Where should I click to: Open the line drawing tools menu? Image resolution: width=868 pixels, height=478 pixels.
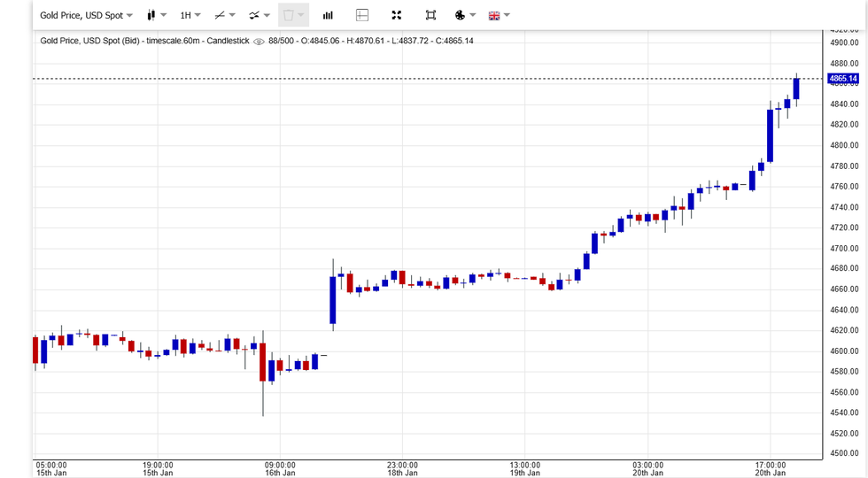[x=225, y=15]
